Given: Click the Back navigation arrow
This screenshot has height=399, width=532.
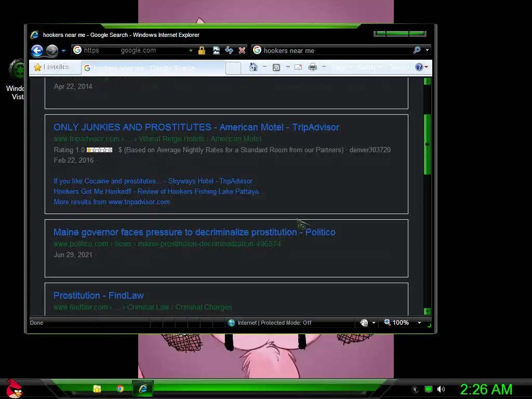Looking at the screenshot, I should 37,50.
